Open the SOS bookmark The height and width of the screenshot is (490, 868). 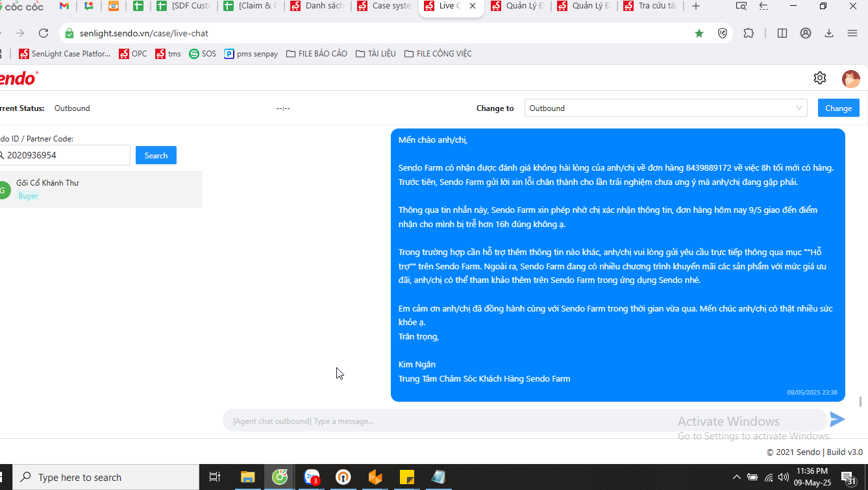tap(203, 54)
